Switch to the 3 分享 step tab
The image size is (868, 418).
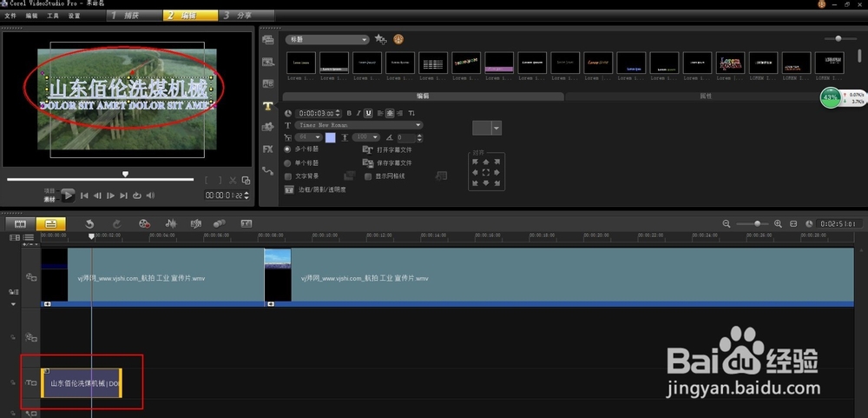coord(243,16)
